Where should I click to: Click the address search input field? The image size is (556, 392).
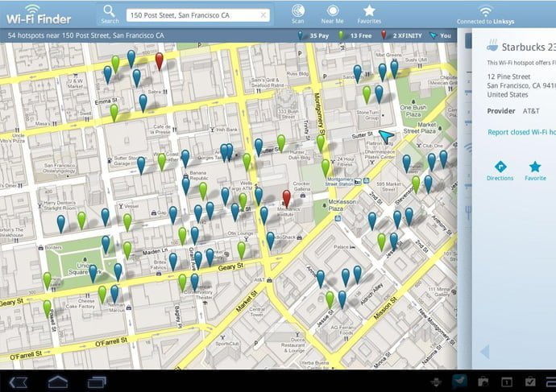[x=192, y=15]
